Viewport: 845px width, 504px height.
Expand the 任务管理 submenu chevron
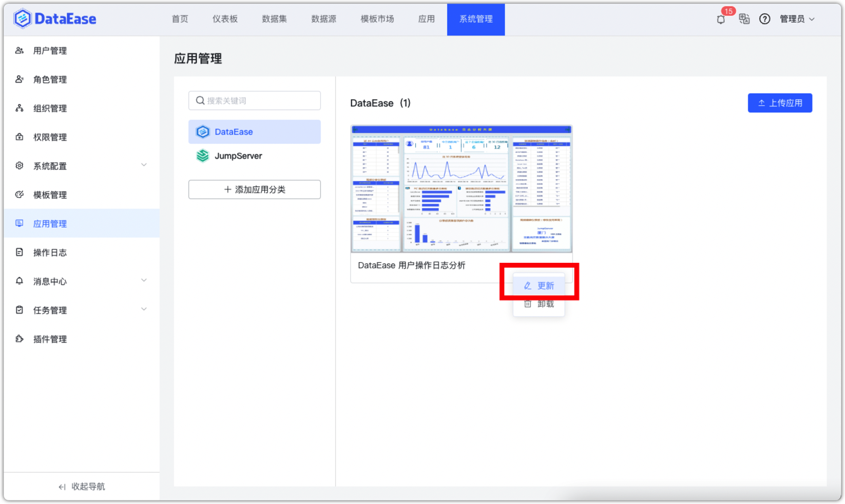[x=144, y=309]
